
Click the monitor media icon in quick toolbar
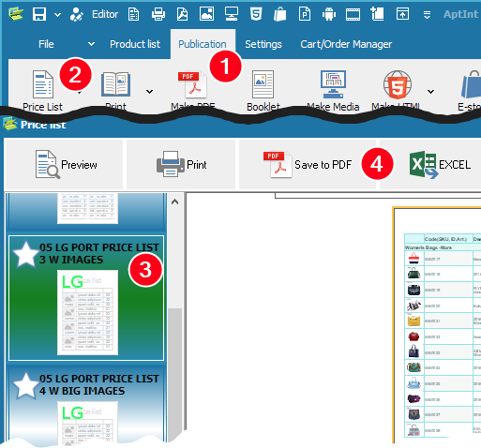coord(232,14)
